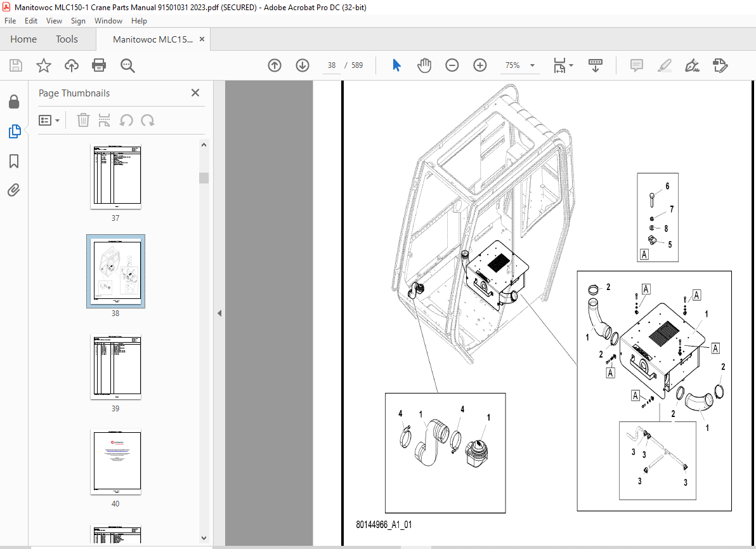
Task: Close the Manitowoc document tab
Action: click(202, 39)
